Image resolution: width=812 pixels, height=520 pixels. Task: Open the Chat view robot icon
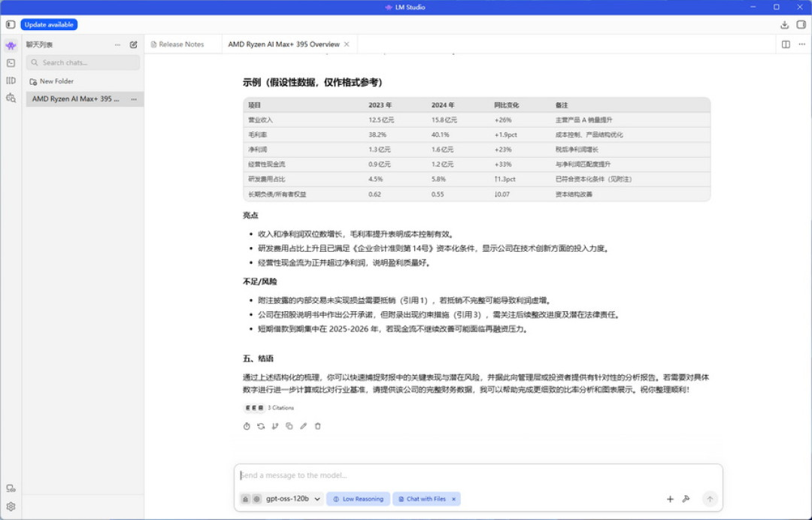pos(11,46)
